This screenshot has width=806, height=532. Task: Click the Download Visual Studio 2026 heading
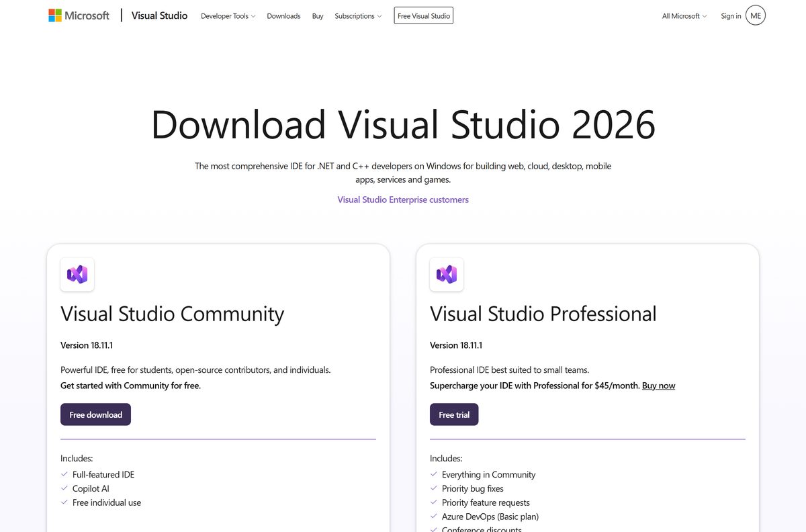click(x=403, y=124)
